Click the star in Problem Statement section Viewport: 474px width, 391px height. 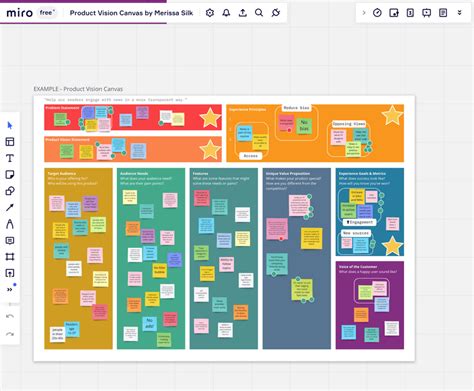[x=210, y=118]
